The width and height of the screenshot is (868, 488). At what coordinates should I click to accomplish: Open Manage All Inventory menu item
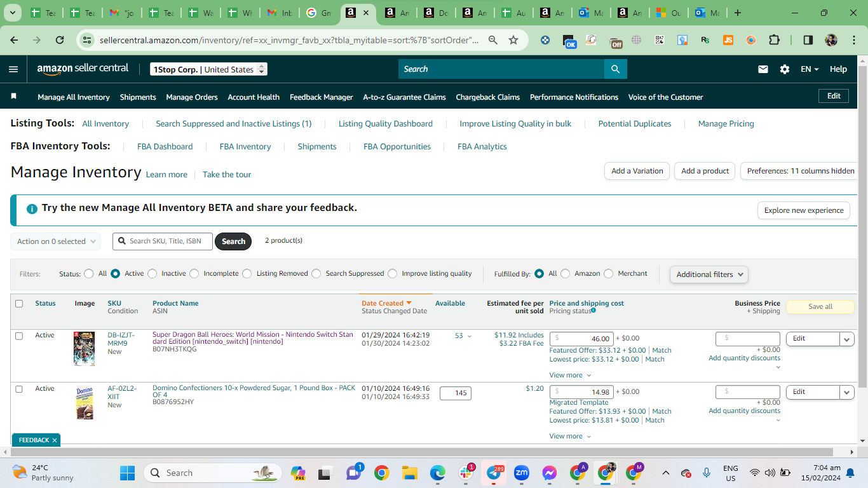click(74, 97)
